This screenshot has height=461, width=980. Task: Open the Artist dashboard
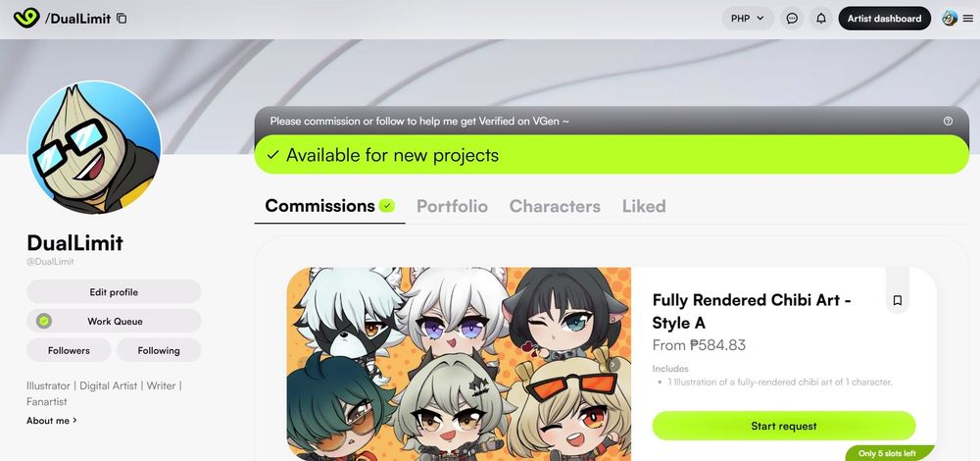pyautogui.click(x=884, y=19)
